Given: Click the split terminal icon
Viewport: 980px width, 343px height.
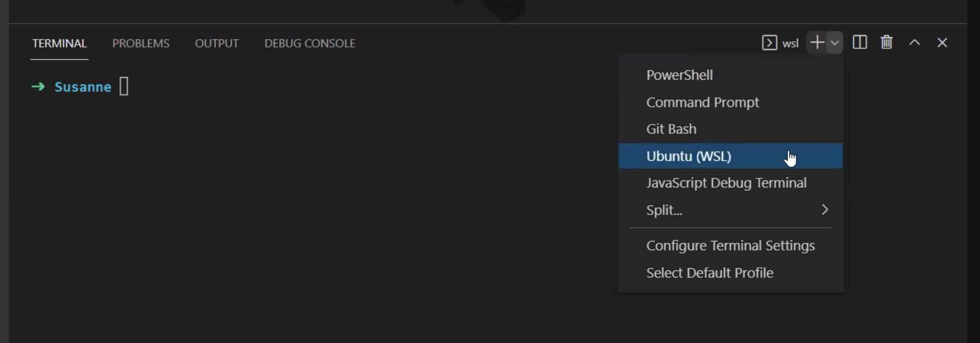Looking at the screenshot, I should coord(859,43).
